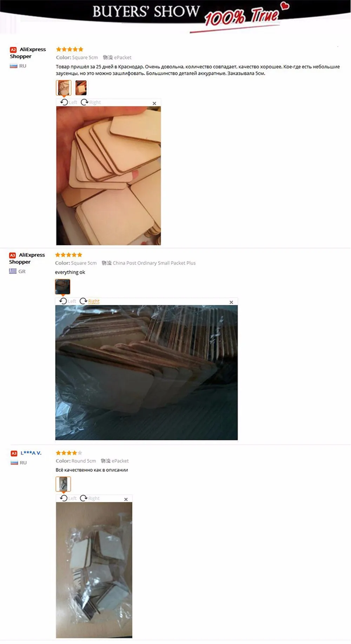The width and height of the screenshot is (351, 644).
Task: Rotate first review photo right
Action: [x=91, y=102]
